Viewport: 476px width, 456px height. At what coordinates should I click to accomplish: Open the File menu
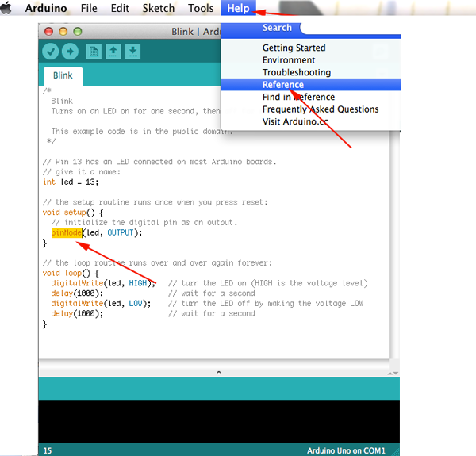point(89,8)
